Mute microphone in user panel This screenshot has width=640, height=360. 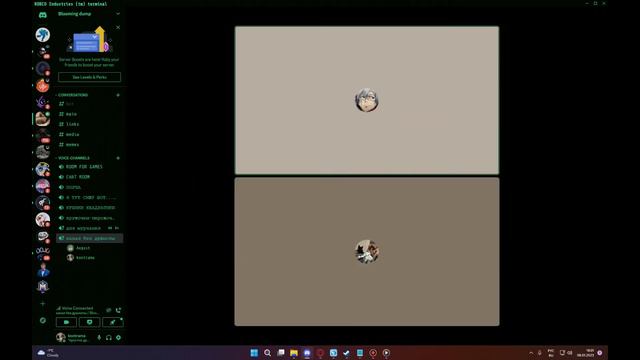point(99,338)
